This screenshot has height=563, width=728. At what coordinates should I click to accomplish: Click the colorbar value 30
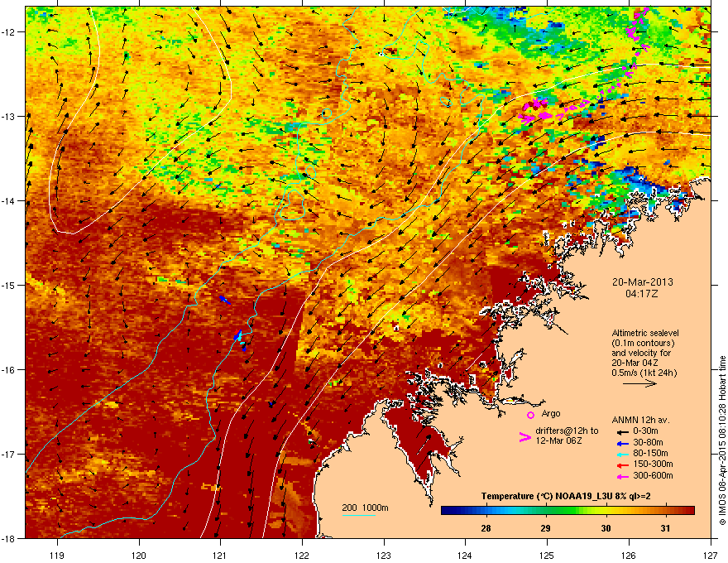coord(606,528)
